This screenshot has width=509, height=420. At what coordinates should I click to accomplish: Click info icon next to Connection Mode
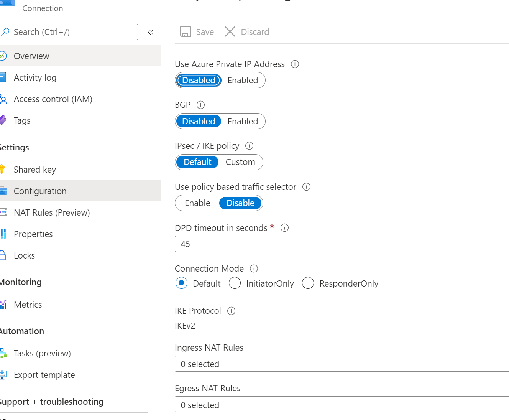(254, 268)
